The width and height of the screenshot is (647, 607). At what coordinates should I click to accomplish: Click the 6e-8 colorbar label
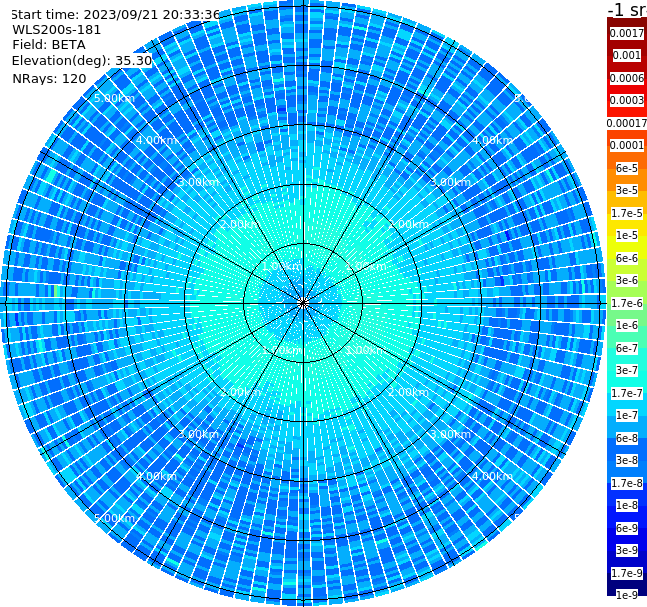(x=627, y=438)
